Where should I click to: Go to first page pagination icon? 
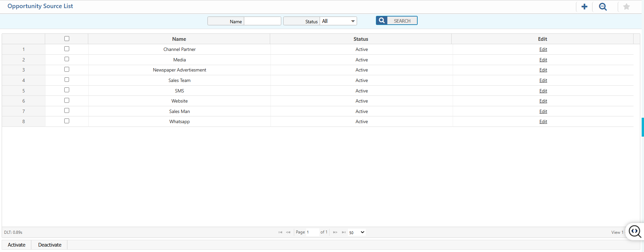280,232
